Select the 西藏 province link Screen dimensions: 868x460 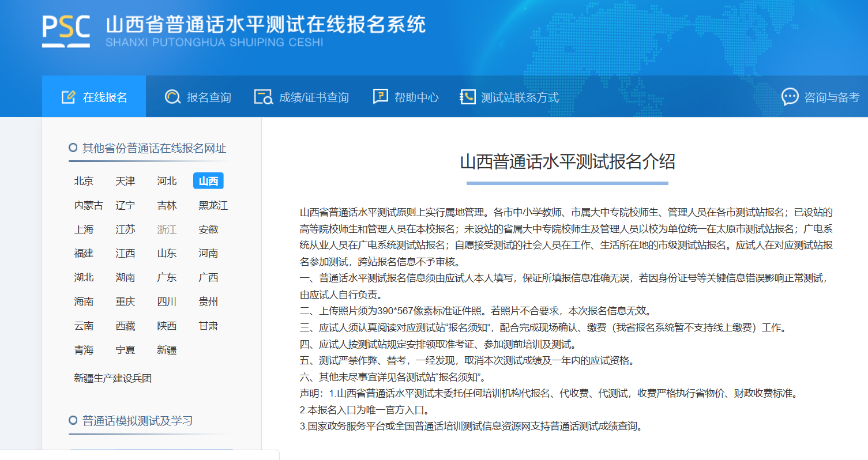coord(125,326)
